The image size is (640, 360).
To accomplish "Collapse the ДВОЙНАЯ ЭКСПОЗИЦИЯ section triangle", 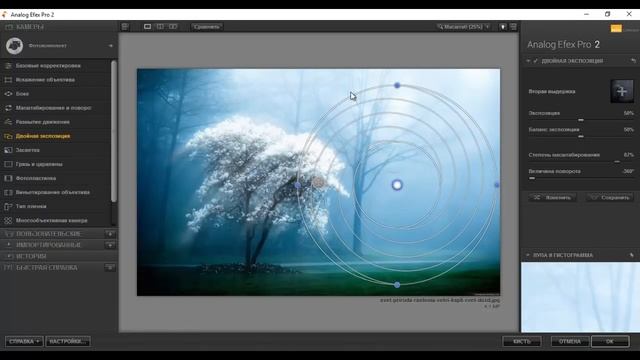I will (528, 61).
